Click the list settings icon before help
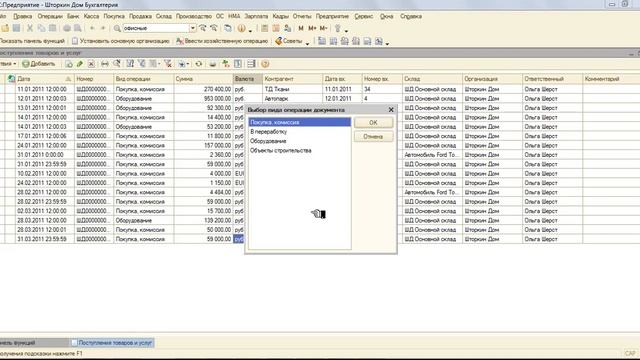The height and width of the screenshot is (360, 640). [x=251, y=64]
